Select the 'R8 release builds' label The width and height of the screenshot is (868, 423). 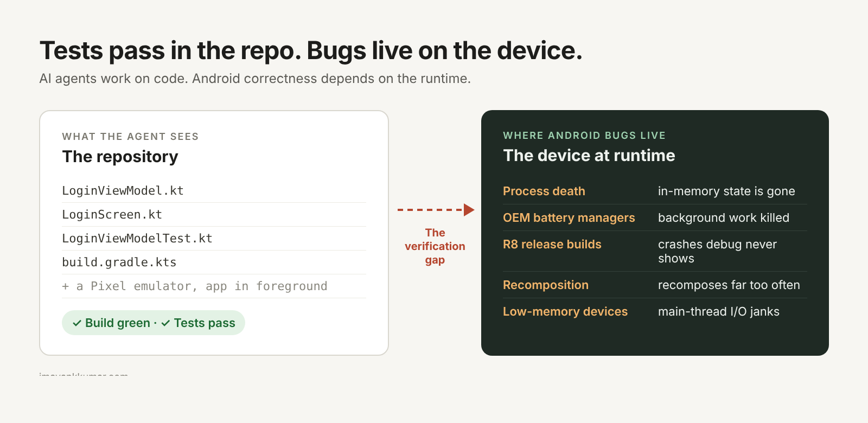[552, 245]
